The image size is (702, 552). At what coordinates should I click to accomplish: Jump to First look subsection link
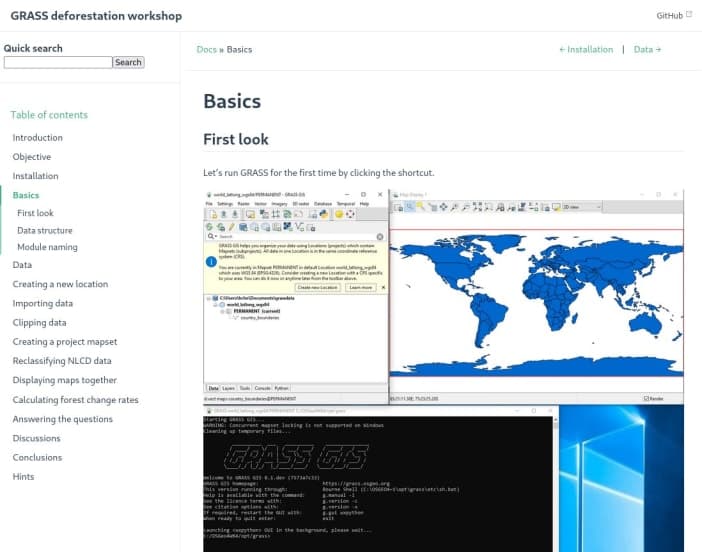35,213
